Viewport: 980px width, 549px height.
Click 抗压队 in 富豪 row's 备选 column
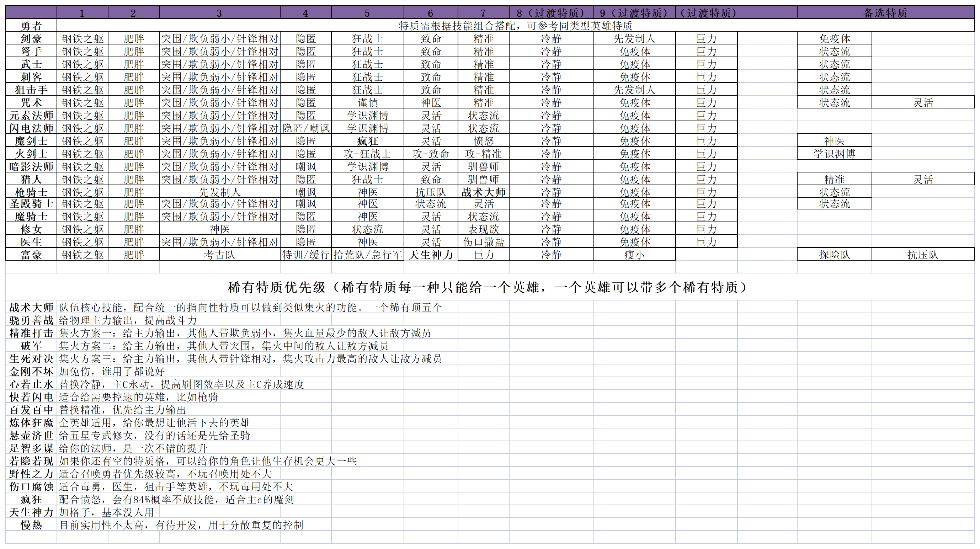coord(923,255)
